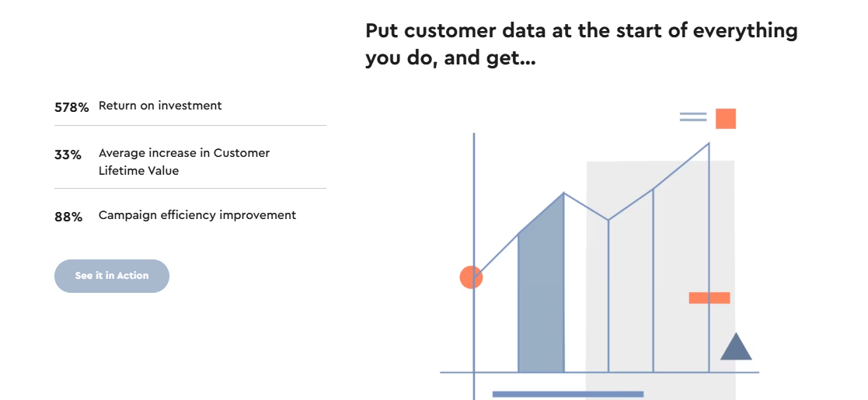Select the 578% statistic figure

pyautogui.click(x=72, y=107)
